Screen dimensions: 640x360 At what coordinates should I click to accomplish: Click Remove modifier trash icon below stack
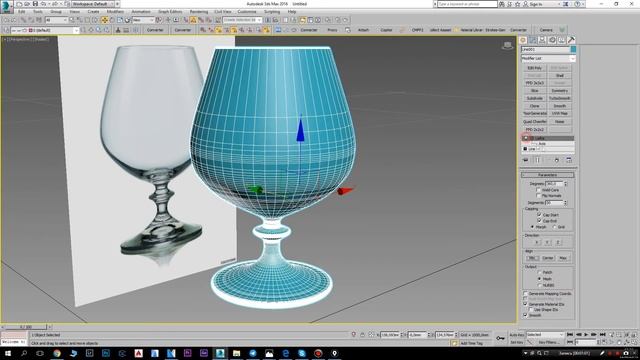pyautogui.click(x=557, y=160)
